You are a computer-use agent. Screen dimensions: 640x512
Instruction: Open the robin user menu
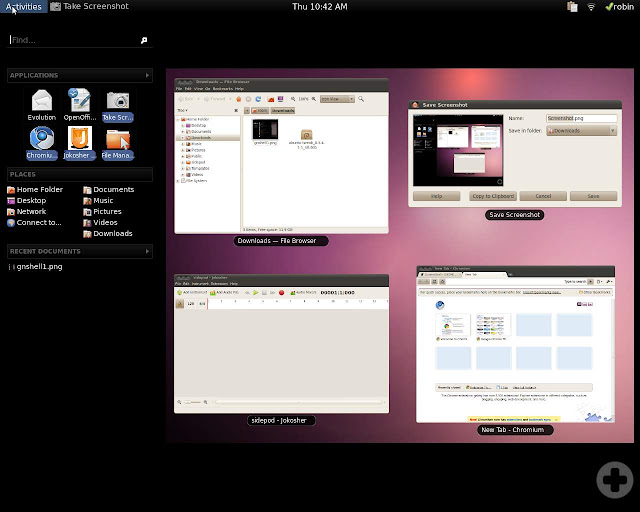coord(619,7)
